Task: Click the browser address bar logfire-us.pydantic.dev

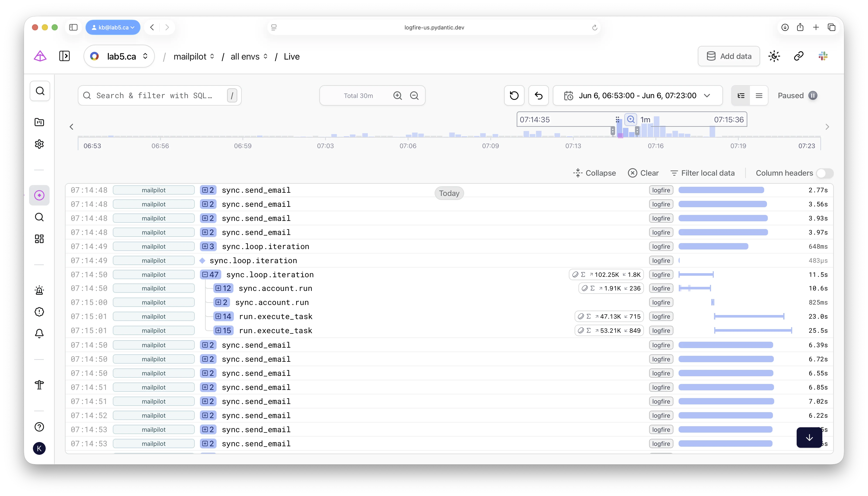Action: (434, 27)
